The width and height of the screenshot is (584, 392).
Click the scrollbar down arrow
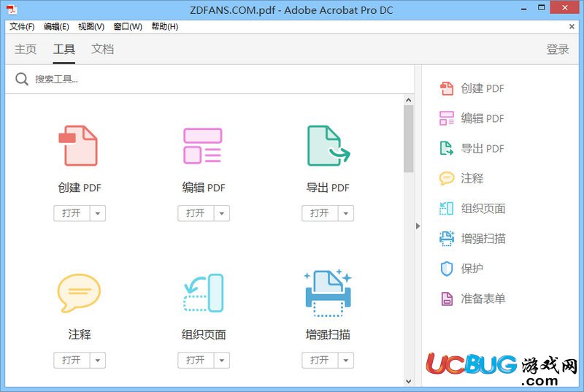(x=408, y=382)
